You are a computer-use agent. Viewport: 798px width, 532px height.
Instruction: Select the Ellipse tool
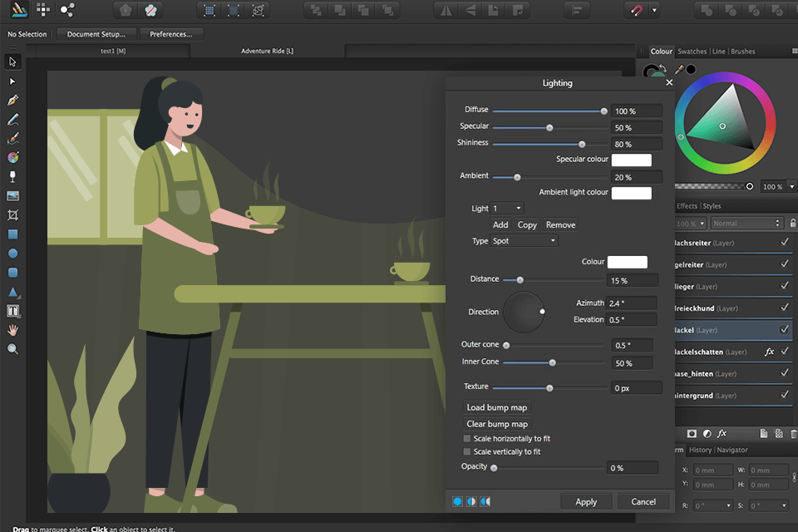coord(12,254)
